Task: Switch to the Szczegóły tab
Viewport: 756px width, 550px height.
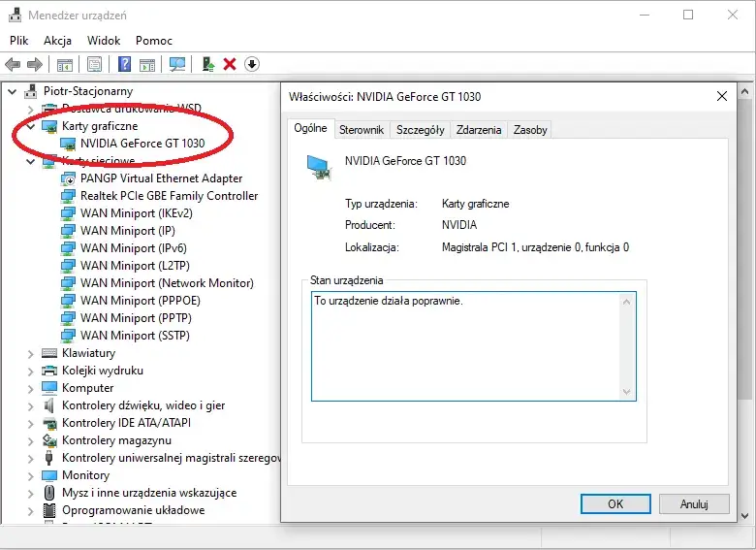Action: pyautogui.click(x=421, y=130)
